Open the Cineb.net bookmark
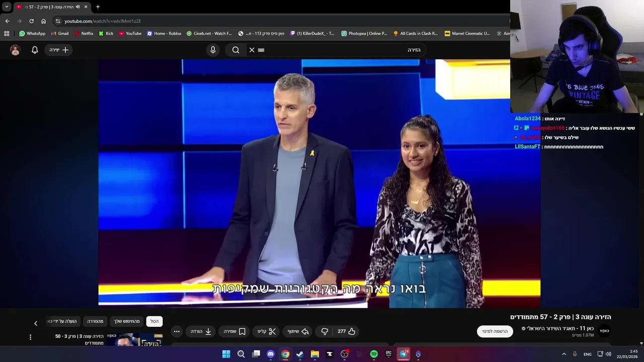Screen dimensions: 644x362 point(209,34)
